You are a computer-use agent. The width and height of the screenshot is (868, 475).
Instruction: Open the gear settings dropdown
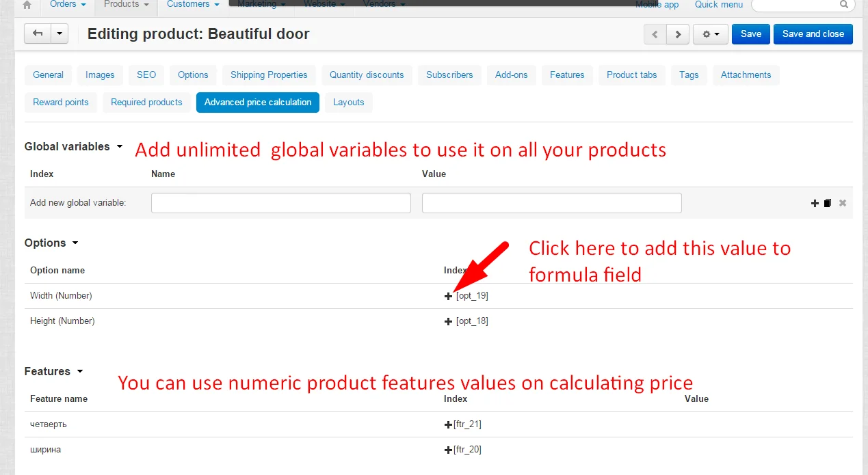711,34
